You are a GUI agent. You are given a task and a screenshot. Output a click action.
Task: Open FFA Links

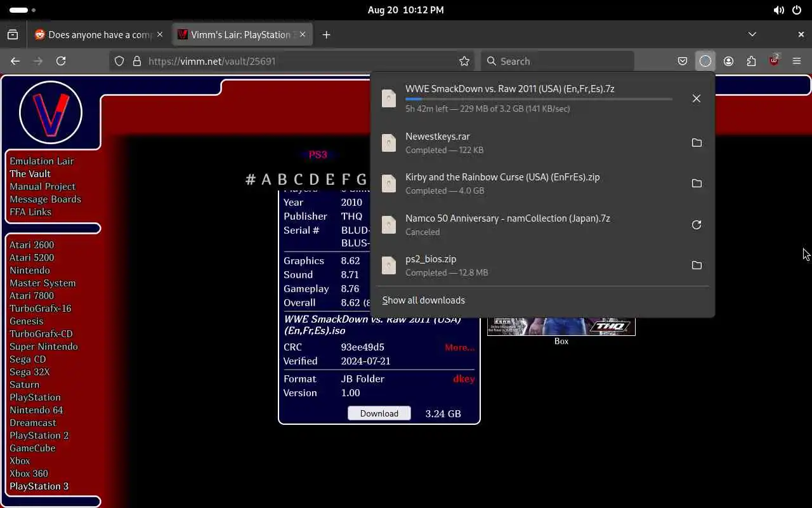[30, 212]
